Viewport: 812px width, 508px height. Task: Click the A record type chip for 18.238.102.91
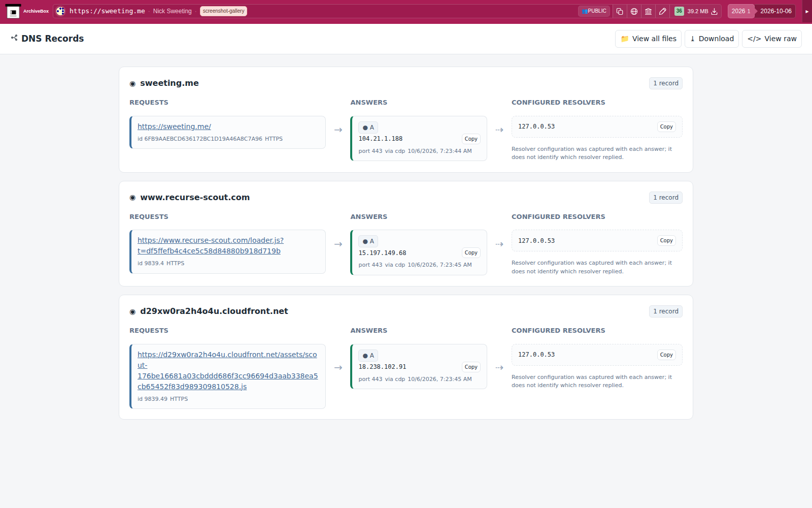coord(368,356)
